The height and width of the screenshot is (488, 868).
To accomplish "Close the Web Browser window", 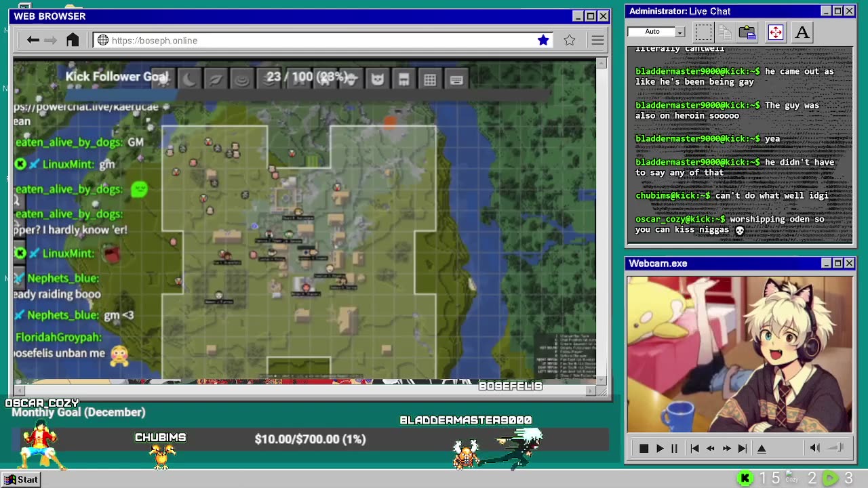I will click(603, 16).
